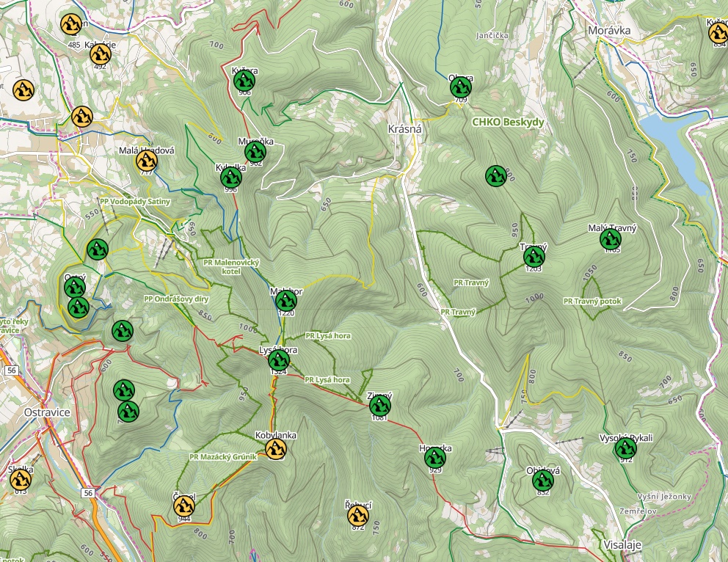Open the Kykulka 996 peak marker
The height and width of the screenshot is (562, 728).
coord(230,178)
